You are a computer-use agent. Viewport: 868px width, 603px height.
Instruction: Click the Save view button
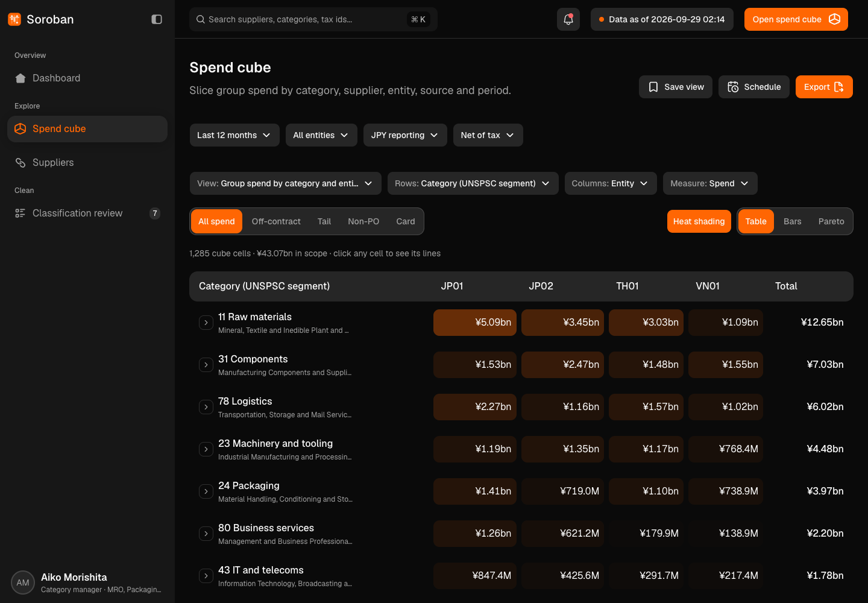pos(676,87)
